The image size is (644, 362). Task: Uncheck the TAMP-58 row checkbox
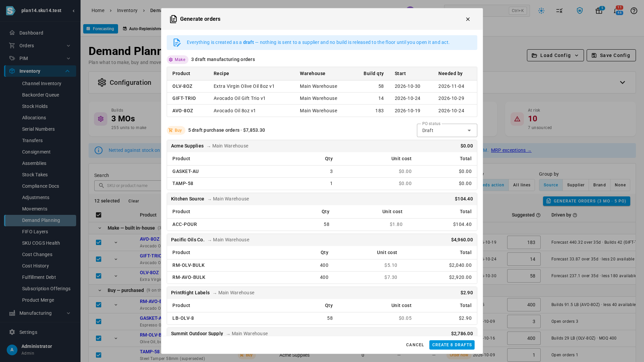click(x=99, y=355)
